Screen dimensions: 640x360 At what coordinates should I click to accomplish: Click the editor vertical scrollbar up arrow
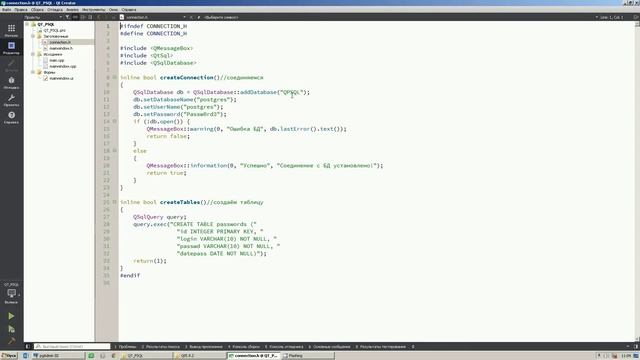pos(637,24)
